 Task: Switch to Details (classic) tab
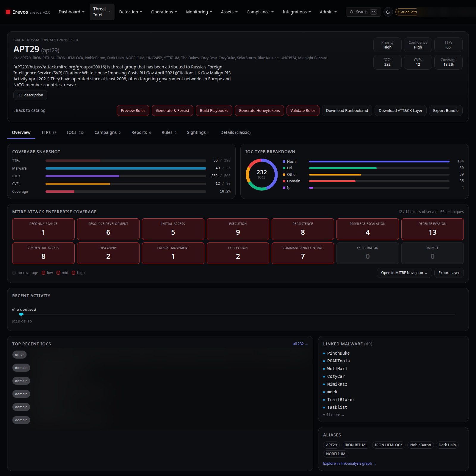[x=236, y=132]
